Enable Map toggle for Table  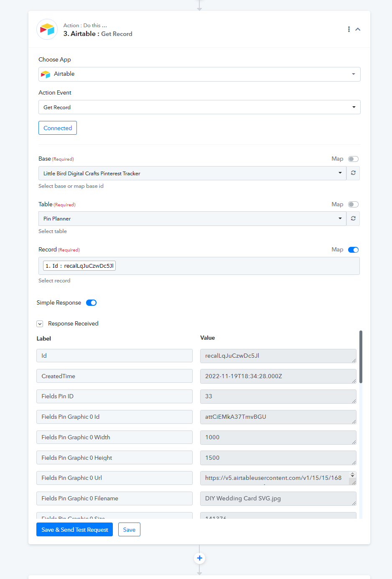(x=353, y=205)
